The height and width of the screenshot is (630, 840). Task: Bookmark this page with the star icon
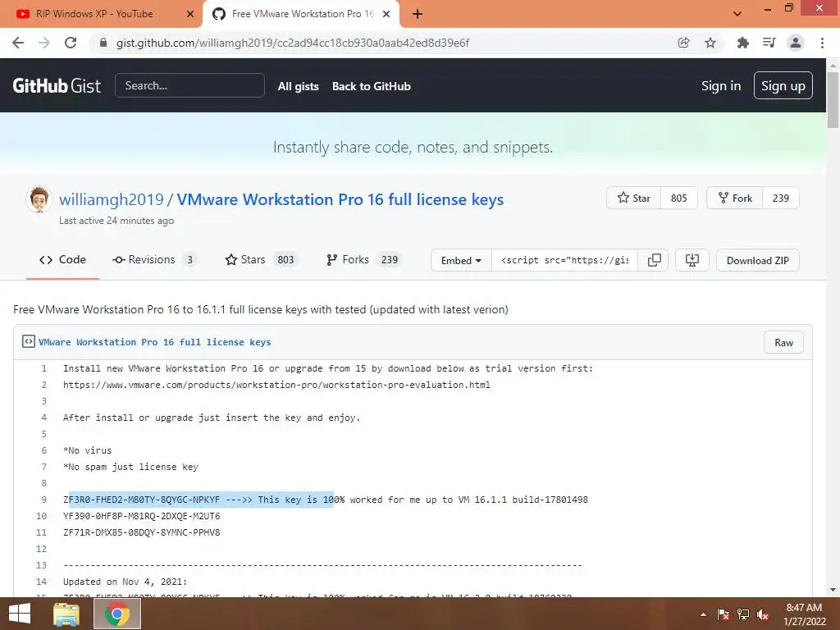point(710,43)
